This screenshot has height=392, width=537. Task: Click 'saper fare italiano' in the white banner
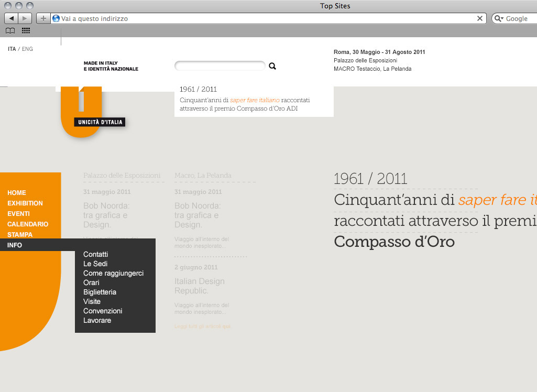[x=255, y=100]
